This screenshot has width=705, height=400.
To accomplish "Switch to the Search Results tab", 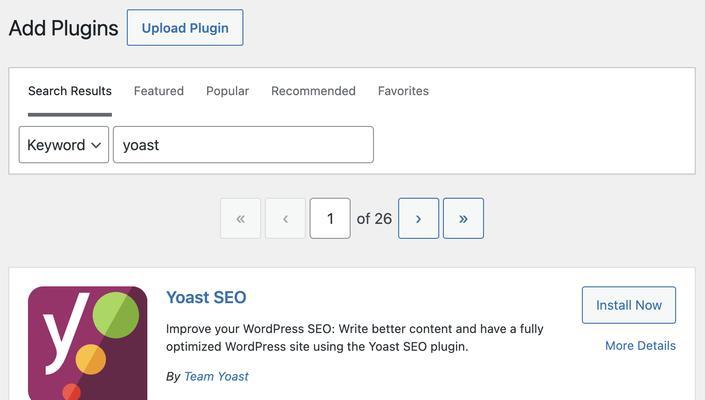I will point(70,91).
